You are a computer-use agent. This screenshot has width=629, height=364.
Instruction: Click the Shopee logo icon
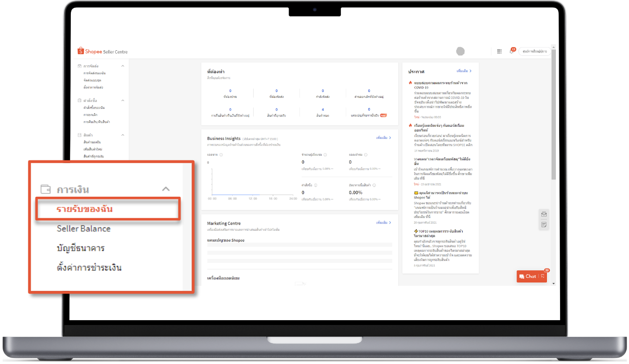tap(81, 51)
